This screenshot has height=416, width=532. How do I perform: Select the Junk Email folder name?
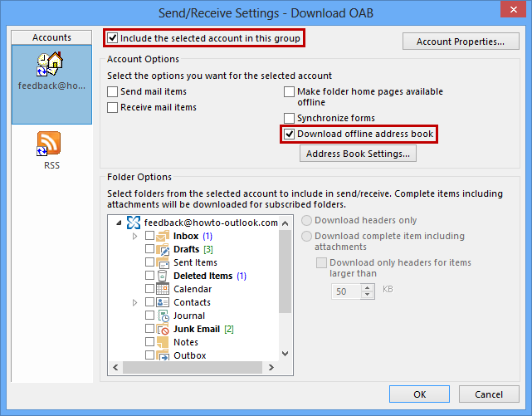[x=197, y=329]
